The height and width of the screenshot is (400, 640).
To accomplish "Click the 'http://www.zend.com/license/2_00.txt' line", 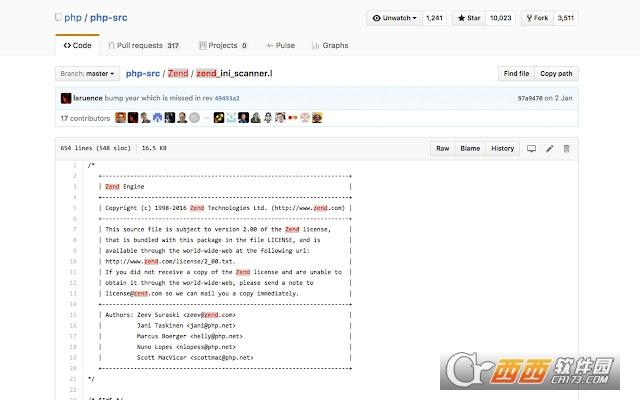I will pyautogui.click(x=170, y=261).
